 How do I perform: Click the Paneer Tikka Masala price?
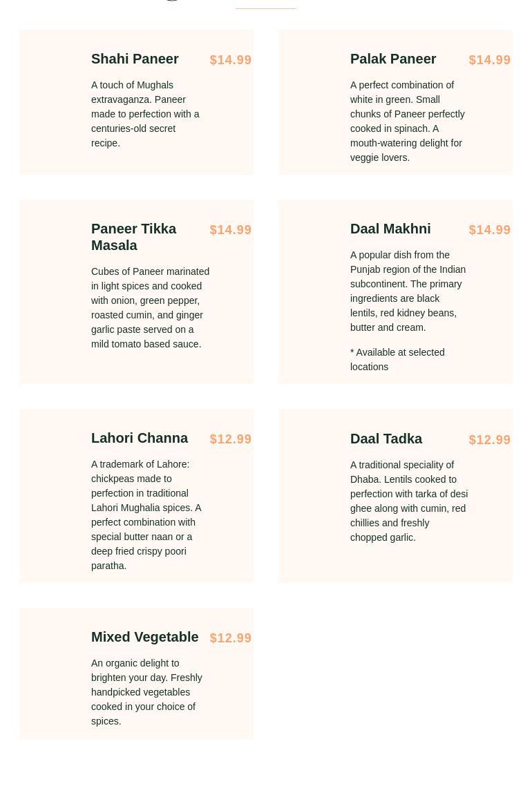231,230
